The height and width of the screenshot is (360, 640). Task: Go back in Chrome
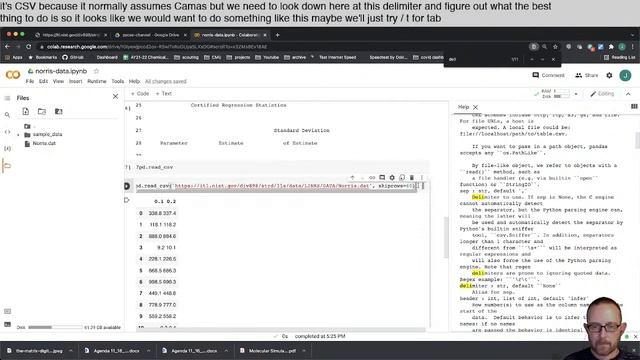pyautogui.click(x=7, y=47)
